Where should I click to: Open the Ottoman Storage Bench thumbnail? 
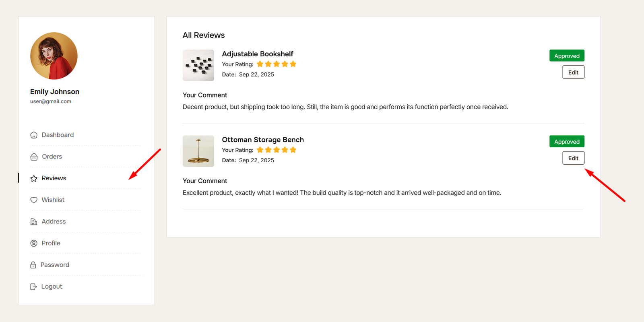198,151
